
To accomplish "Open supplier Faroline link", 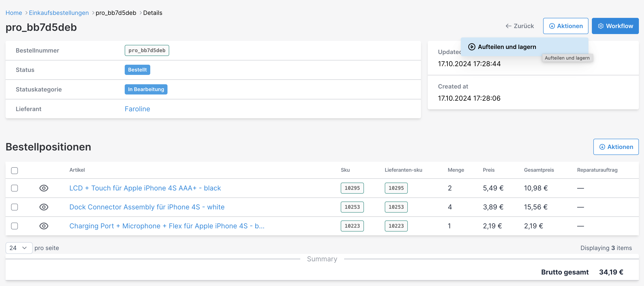I will [137, 109].
